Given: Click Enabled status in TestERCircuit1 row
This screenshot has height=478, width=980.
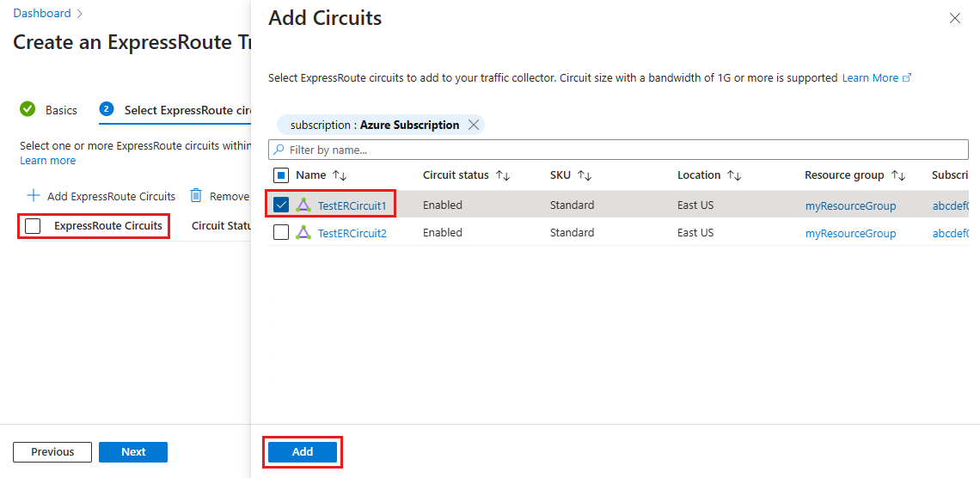Looking at the screenshot, I should pyautogui.click(x=443, y=205).
